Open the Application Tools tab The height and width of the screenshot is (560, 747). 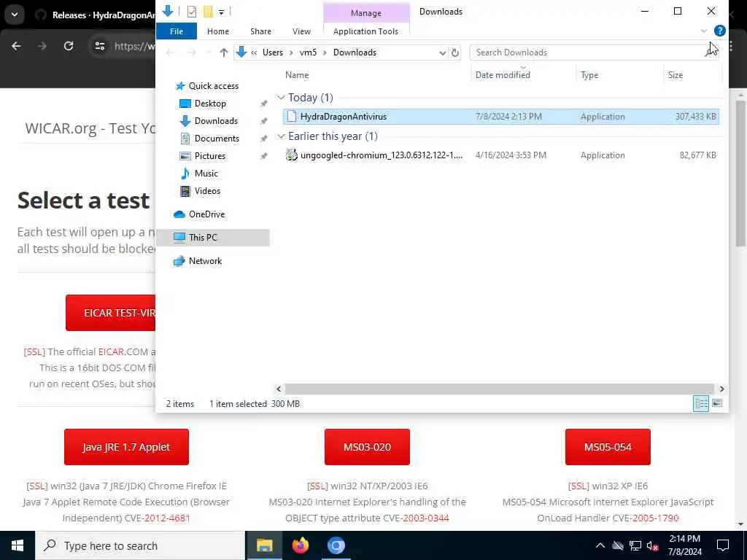(366, 31)
